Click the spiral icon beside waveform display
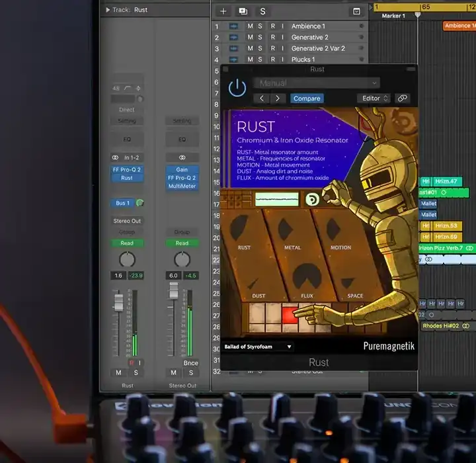 [x=312, y=199]
